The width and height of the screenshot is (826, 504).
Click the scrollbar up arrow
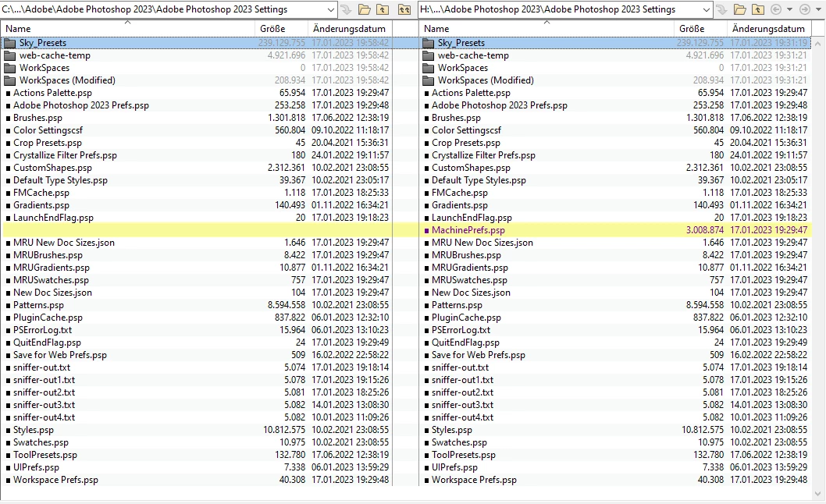818,43
